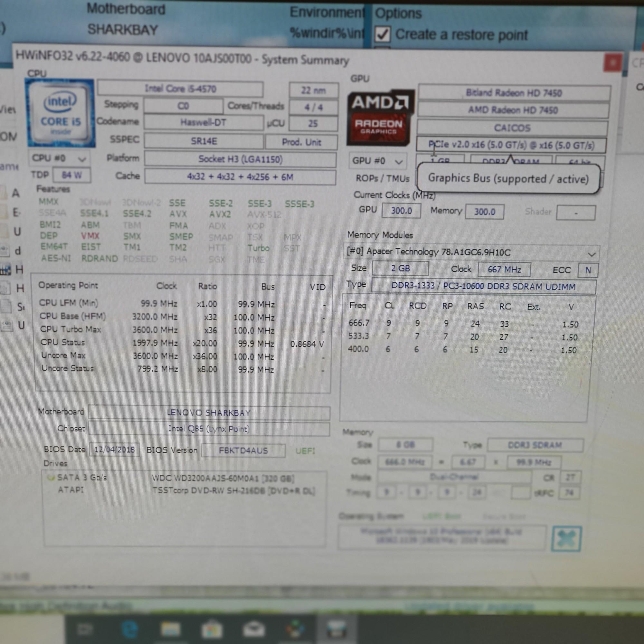
Task: Click the Socket H3 (LGA1150) platform value
Action: pos(240,159)
